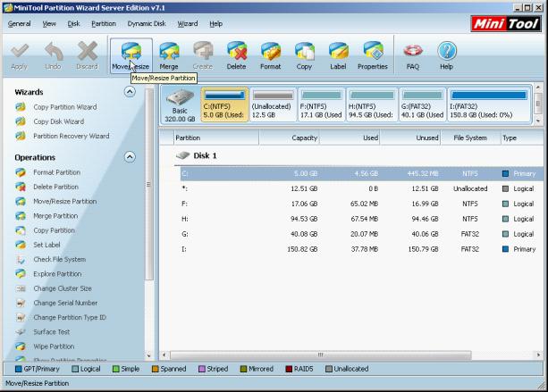Viewport: 548px width, 392px height.
Task: Open the Partition menu
Action: tap(104, 24)
